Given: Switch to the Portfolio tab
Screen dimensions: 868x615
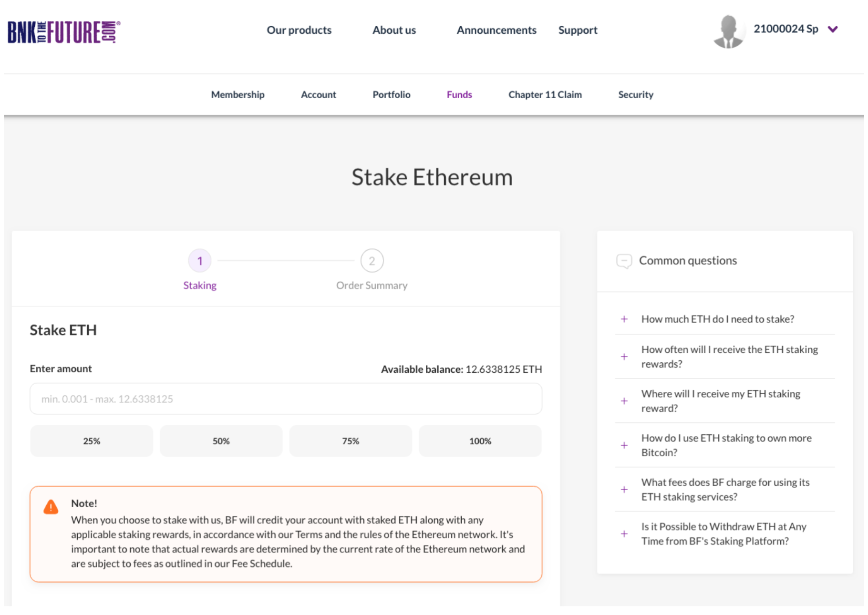Looking at the screenshot, I should click(x=391, y=94).
